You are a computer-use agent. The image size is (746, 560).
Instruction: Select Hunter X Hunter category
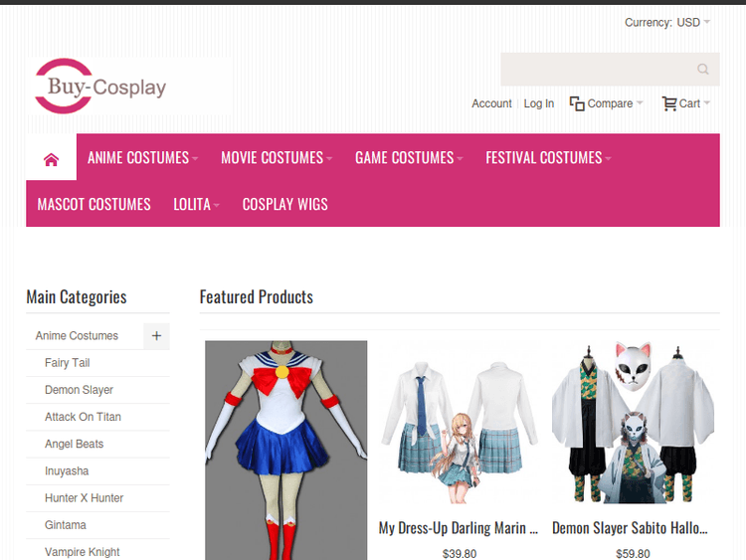point(84,498)
